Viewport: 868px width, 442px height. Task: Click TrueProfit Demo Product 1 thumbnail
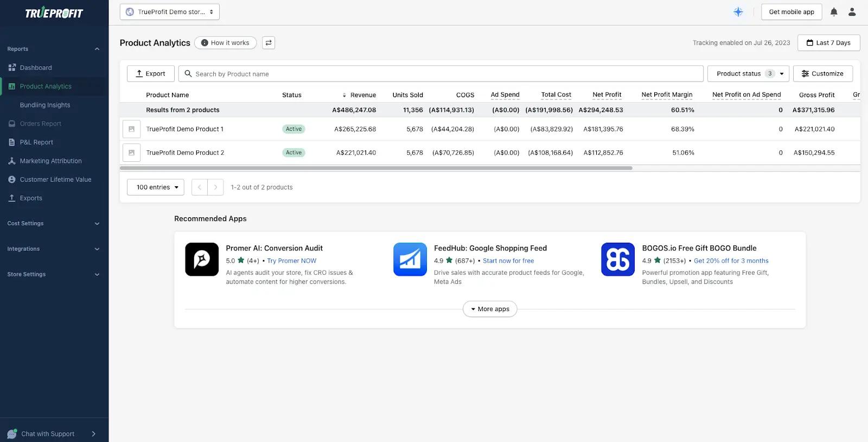coord(131,129)
